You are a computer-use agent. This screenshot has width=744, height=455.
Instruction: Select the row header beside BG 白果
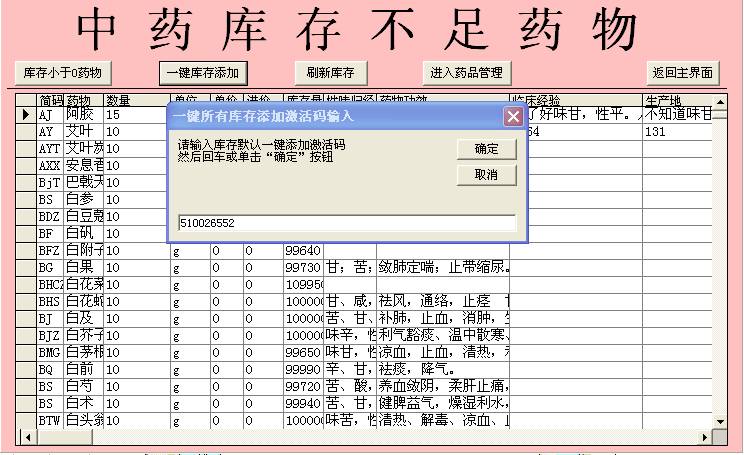(x=26, y=268)
